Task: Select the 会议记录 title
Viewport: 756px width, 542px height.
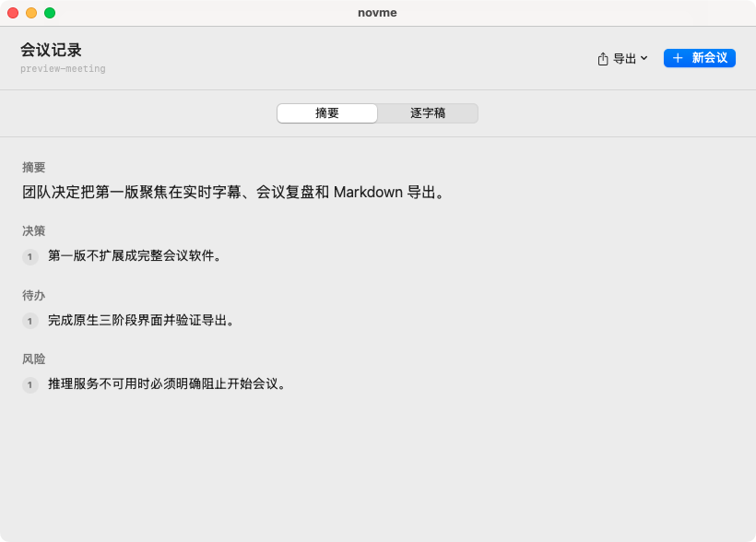Action: 51,50
